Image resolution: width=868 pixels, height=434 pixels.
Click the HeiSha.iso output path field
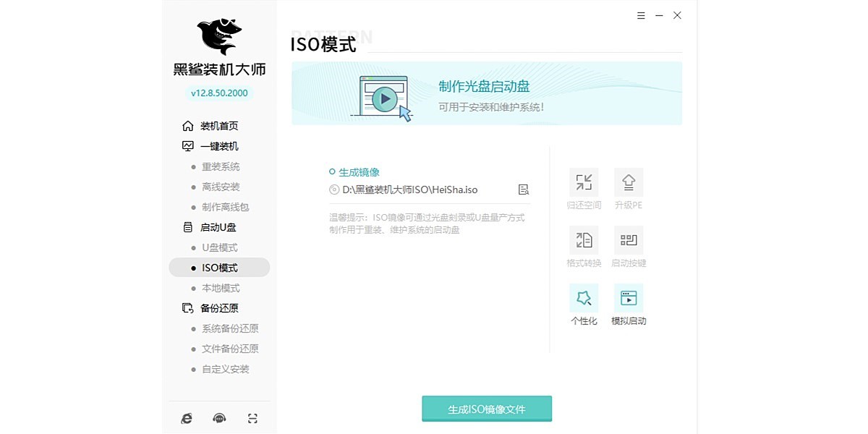click(410, 190)
